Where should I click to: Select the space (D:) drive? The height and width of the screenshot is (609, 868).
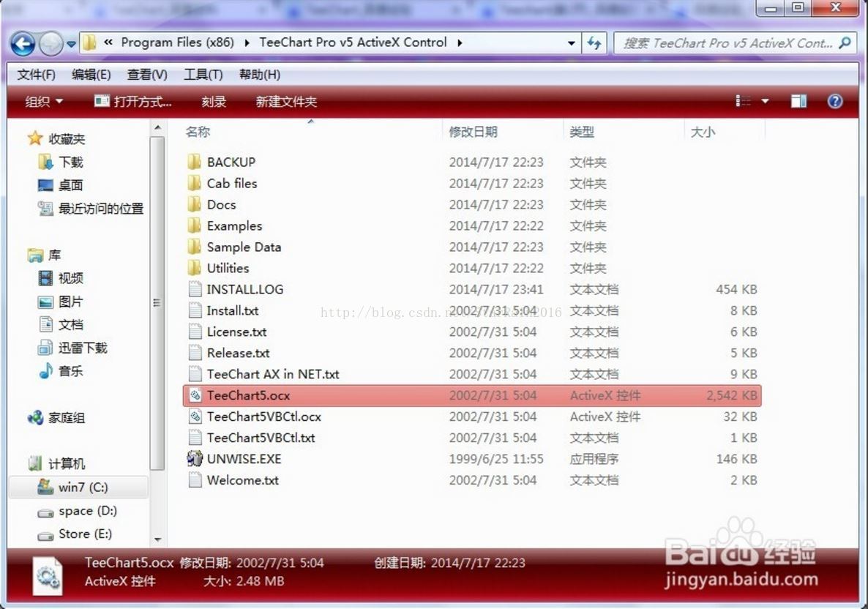coord(77,510)
